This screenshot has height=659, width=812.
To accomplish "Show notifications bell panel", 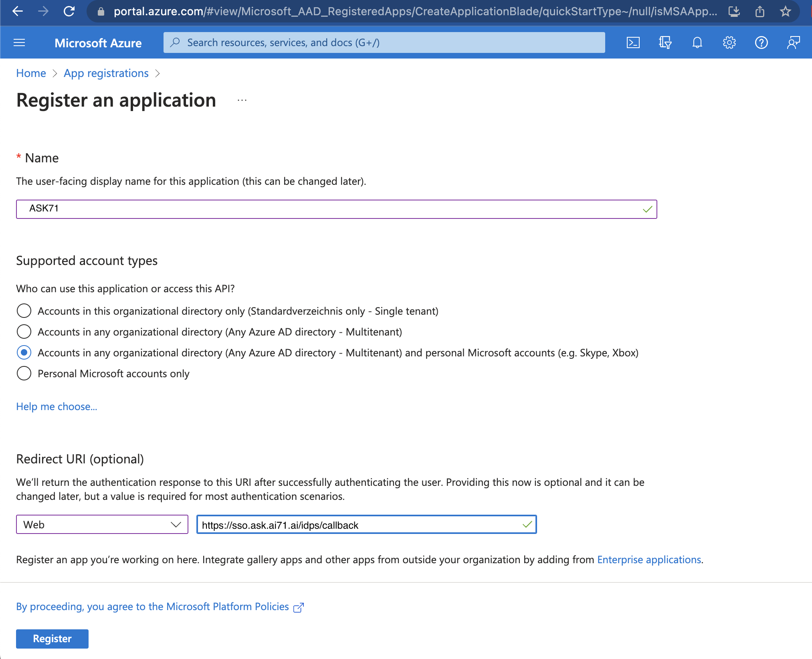I will 697,42.
